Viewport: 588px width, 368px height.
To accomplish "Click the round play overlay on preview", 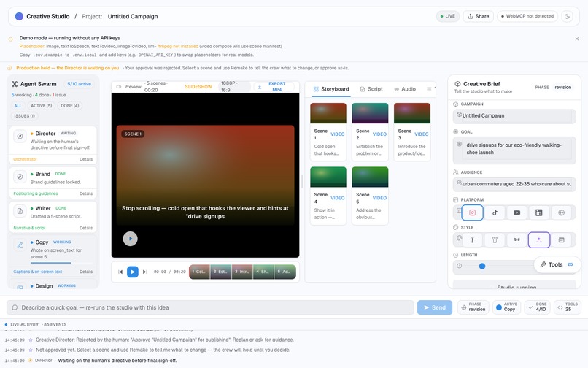I will pos(130,239).
